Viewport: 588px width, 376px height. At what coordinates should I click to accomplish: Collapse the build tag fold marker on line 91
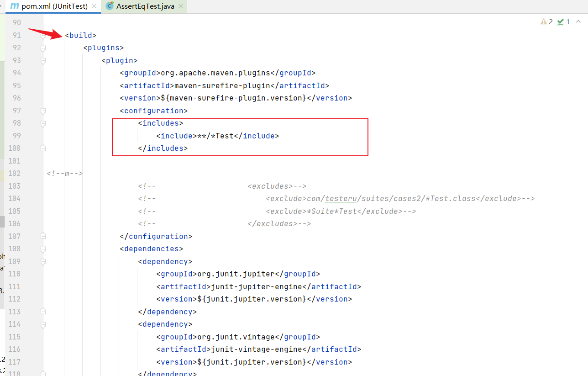43,35
